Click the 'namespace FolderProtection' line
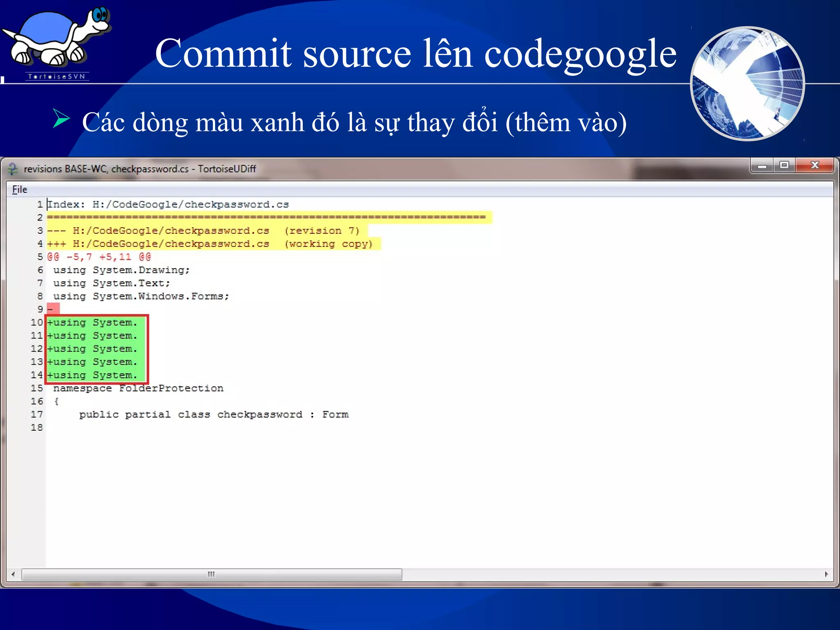Viewport: 840px width, 630px height. 138,388
